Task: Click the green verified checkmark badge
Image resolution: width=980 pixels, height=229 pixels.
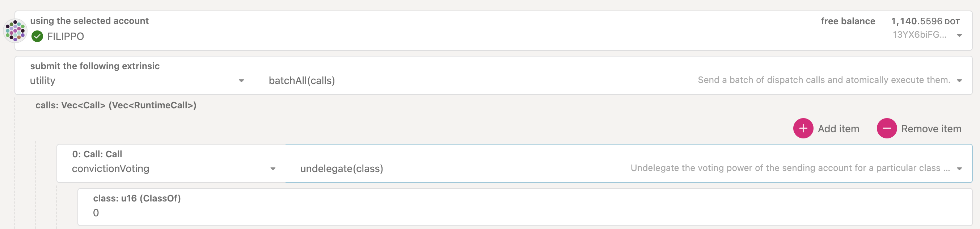Action: [x=37, y=37]
